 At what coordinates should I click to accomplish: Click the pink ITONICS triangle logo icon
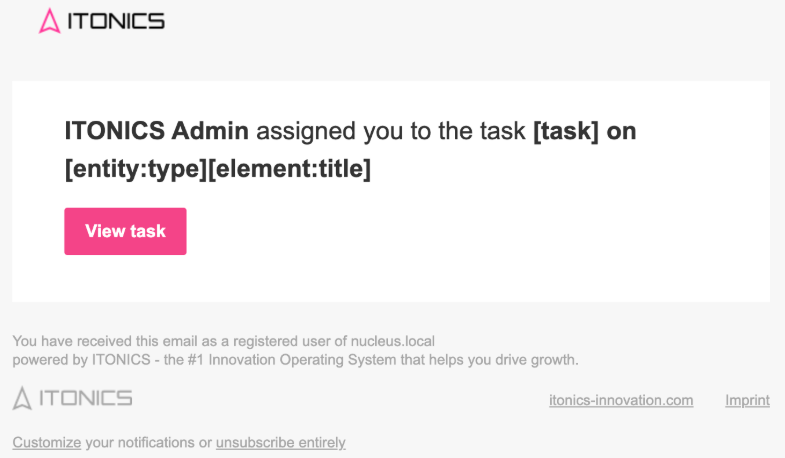coord(50,21)
